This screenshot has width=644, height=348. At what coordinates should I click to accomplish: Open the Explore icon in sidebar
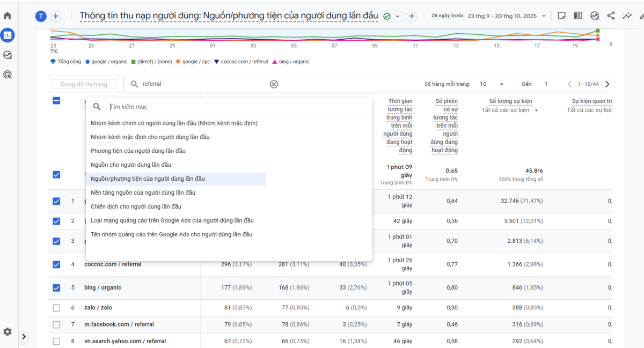[x=8, y=55]
